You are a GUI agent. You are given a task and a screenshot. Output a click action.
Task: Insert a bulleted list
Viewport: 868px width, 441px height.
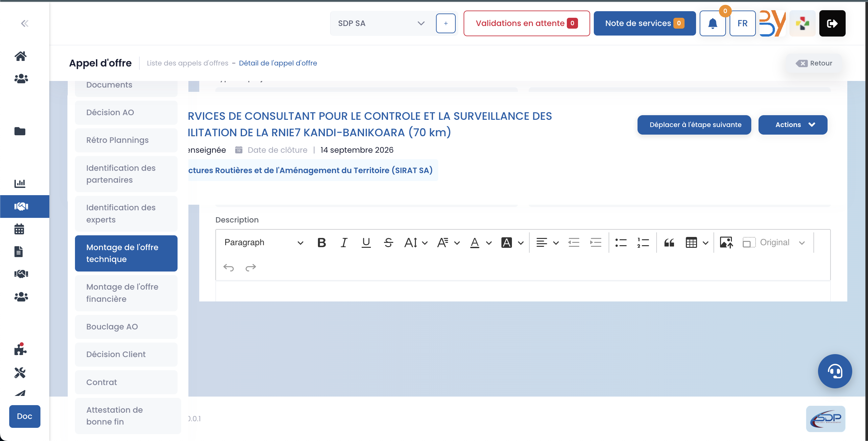coord(621,243)
